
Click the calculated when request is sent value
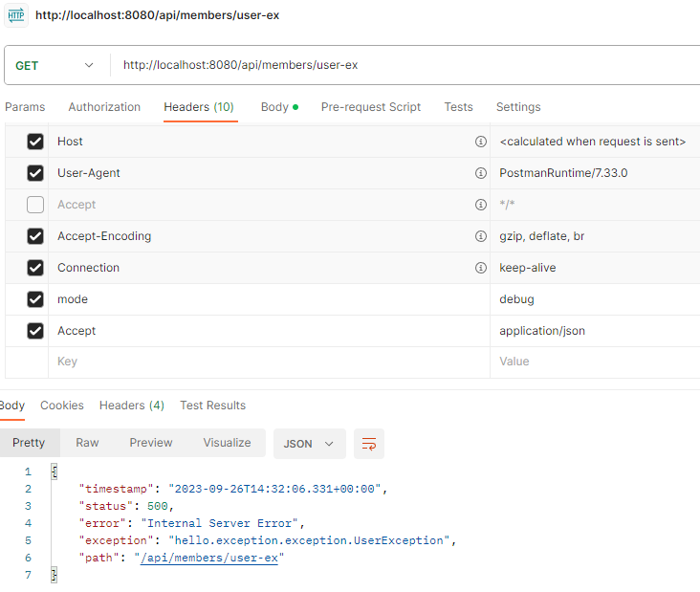592,142
